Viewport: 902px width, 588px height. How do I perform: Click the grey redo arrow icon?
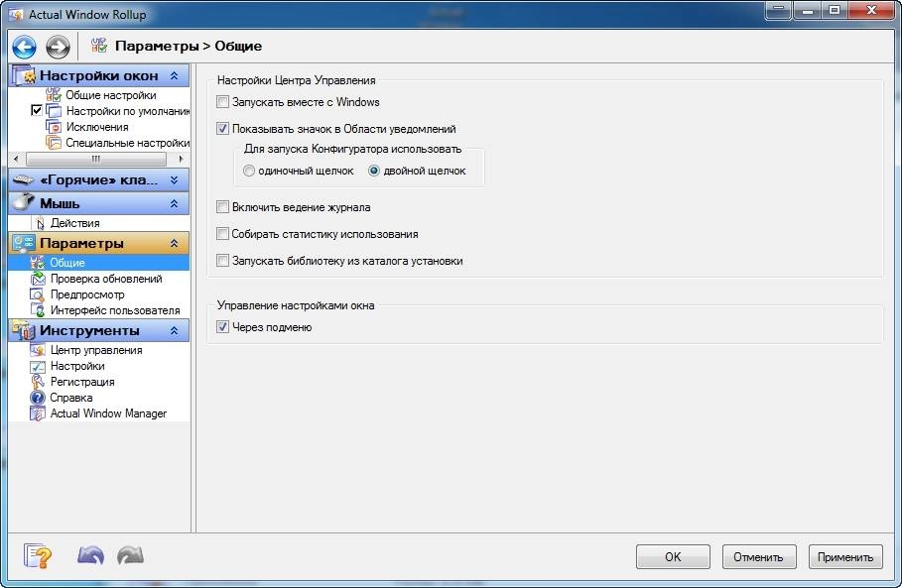pos(131,556)
